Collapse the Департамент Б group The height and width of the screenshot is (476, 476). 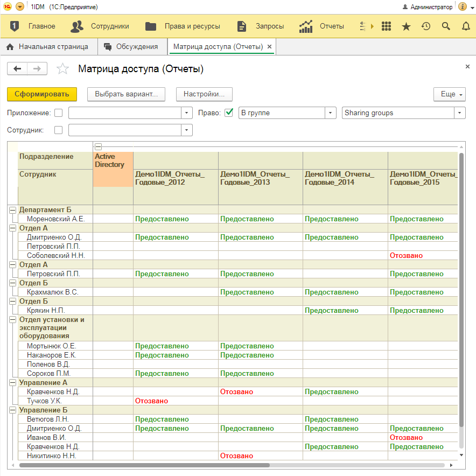(13, 210)
